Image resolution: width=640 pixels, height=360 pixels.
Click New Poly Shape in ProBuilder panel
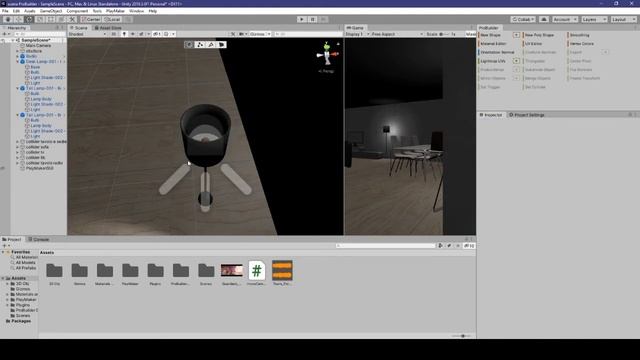click(540, 35)
